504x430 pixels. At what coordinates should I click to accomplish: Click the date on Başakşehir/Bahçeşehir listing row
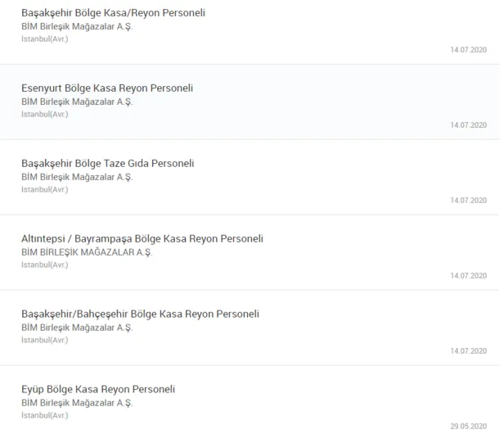pyautogui.click(x=468, y=351)
